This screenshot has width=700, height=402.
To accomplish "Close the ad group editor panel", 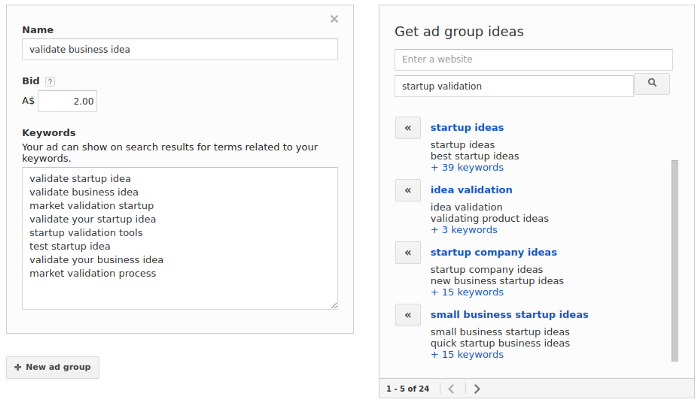I will 334,18.
